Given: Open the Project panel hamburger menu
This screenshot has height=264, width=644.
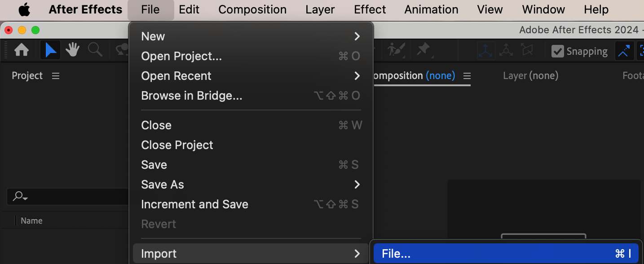Looking at the screenshot, I should (x=56, y=76).
